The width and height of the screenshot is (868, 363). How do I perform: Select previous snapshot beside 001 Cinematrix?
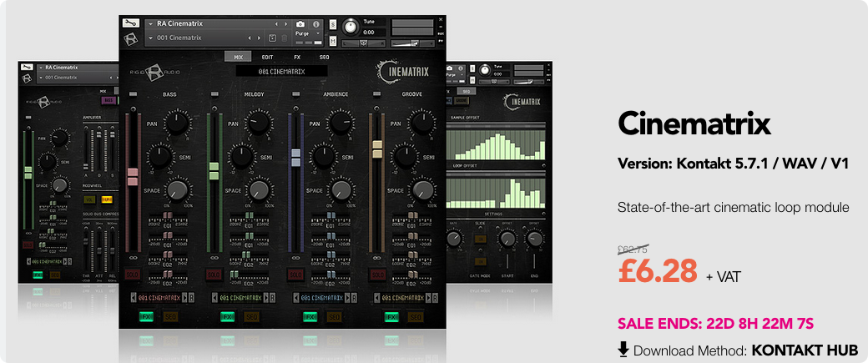point(250,38)
